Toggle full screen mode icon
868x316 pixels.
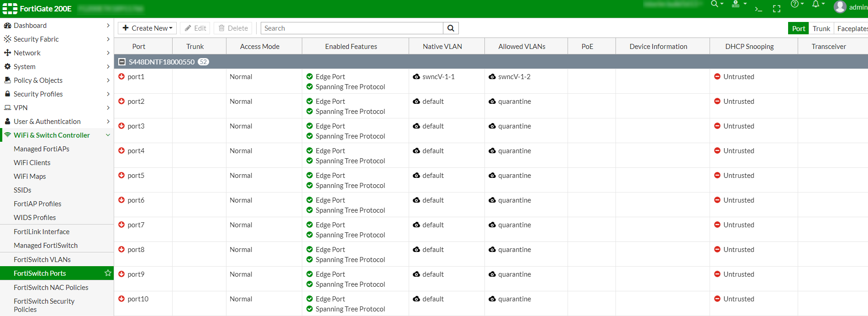point(777,9)
